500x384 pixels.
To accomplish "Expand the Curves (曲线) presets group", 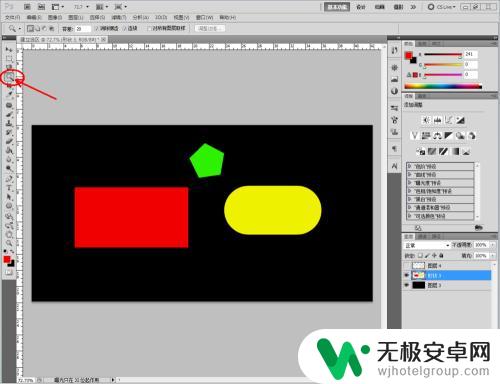I will [410, 175].
